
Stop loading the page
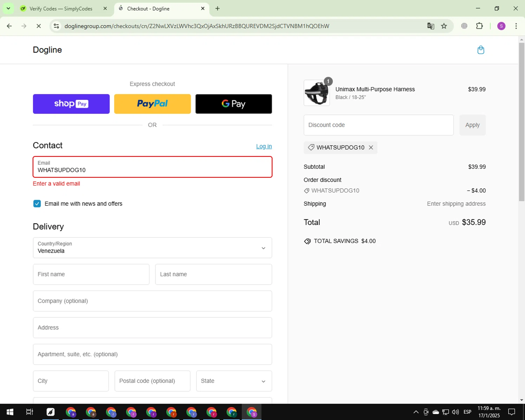point(38,26)
